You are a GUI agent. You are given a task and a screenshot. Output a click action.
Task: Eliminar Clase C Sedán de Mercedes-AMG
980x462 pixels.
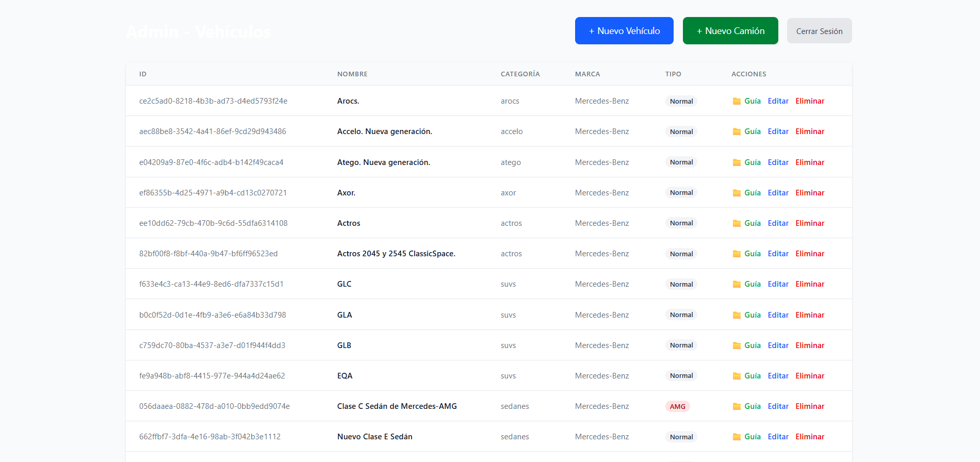[810, 406]
